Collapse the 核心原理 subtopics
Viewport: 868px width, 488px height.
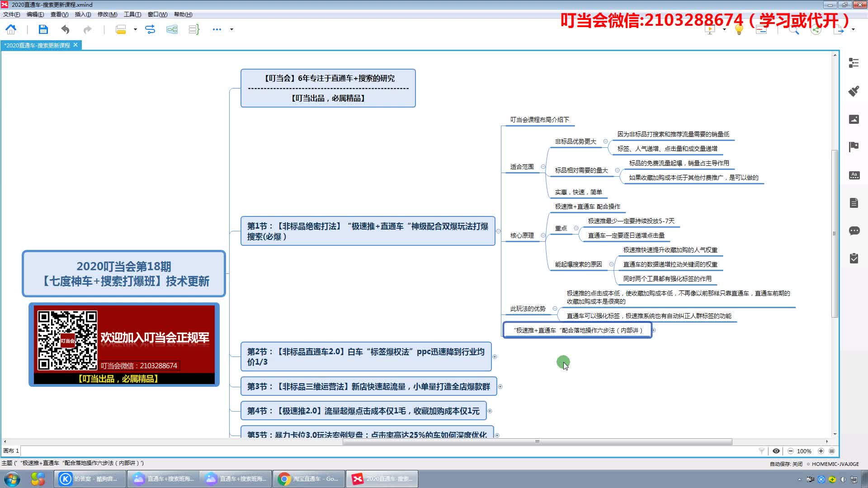(x=543, y=235)
